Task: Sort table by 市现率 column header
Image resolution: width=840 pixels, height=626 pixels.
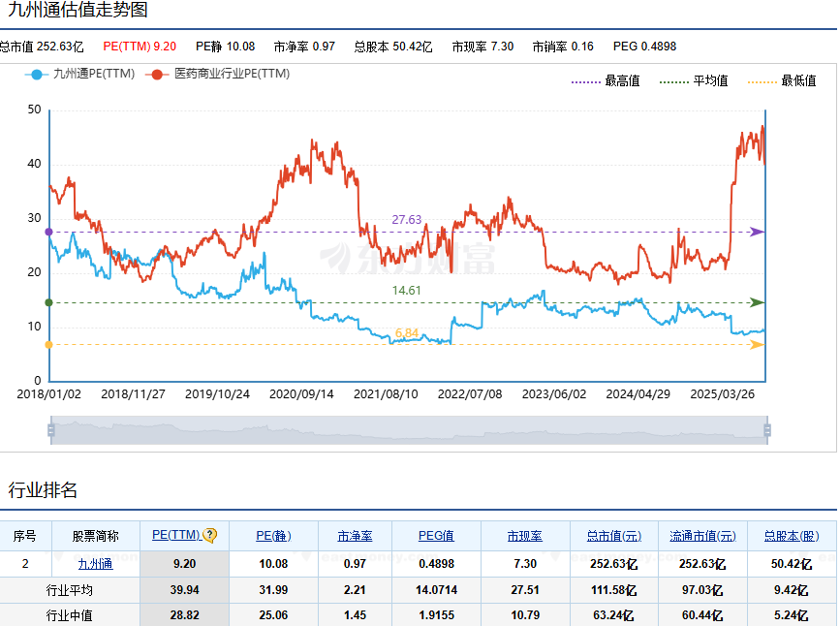Action: click(x=524, y=536)
